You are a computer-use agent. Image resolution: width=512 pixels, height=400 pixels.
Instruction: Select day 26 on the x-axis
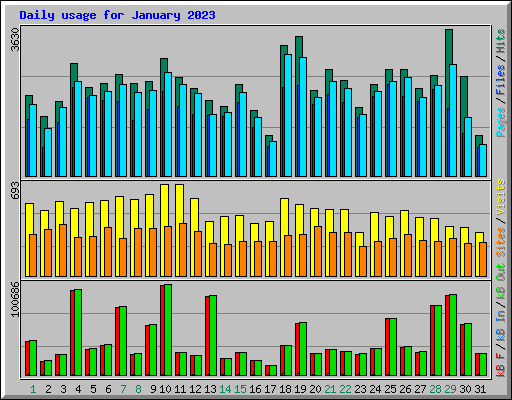point(405,389)
